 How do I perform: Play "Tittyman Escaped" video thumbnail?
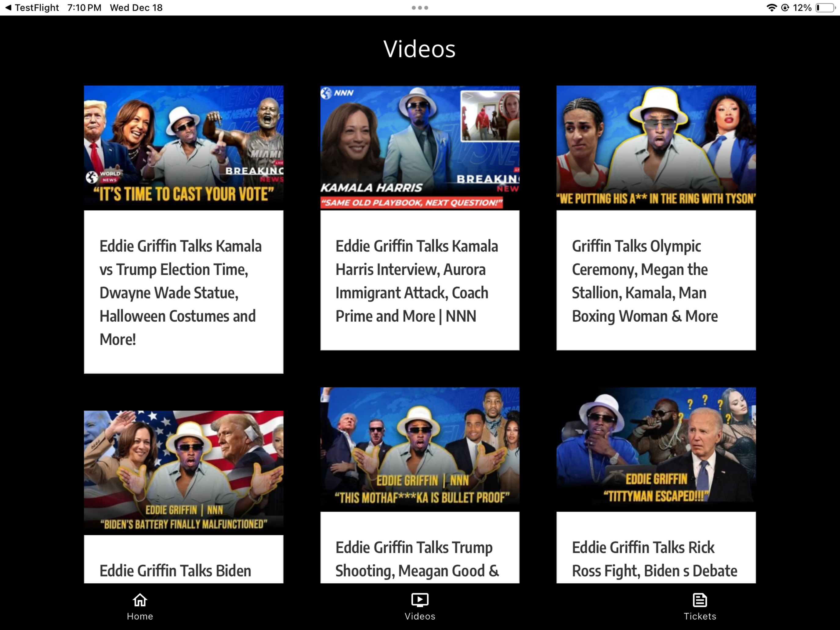coord(656,450)
